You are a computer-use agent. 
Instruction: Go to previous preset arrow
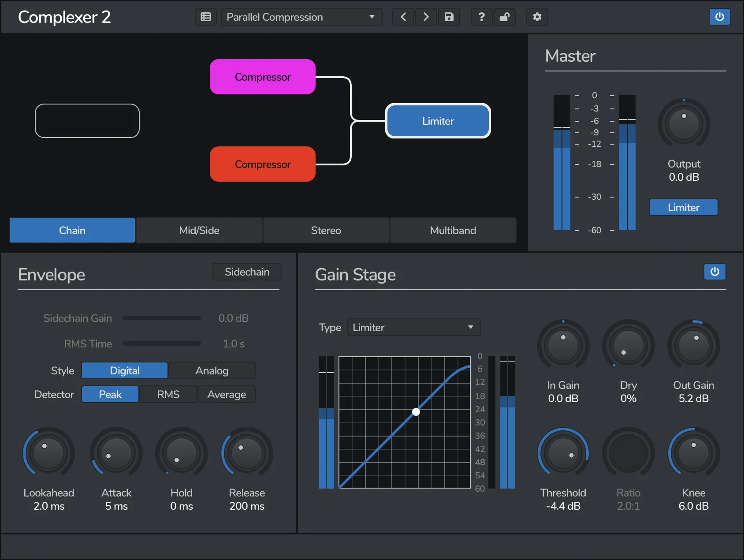[403, 17]
